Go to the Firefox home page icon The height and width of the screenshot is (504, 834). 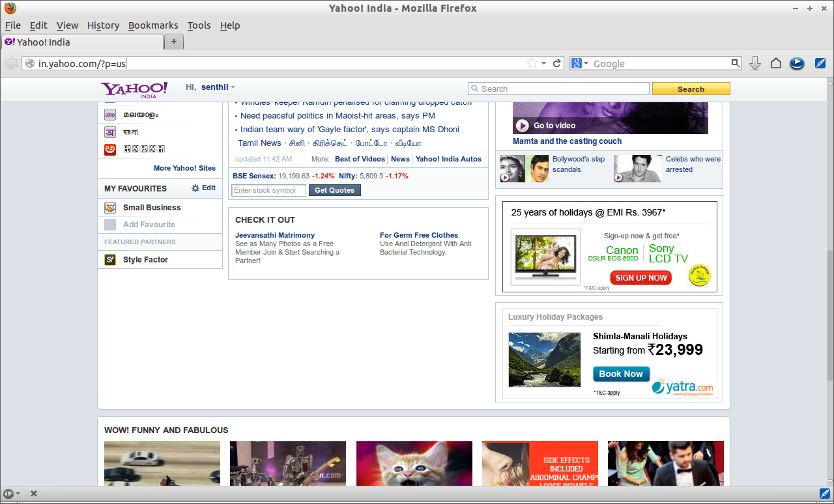[775, 63]
